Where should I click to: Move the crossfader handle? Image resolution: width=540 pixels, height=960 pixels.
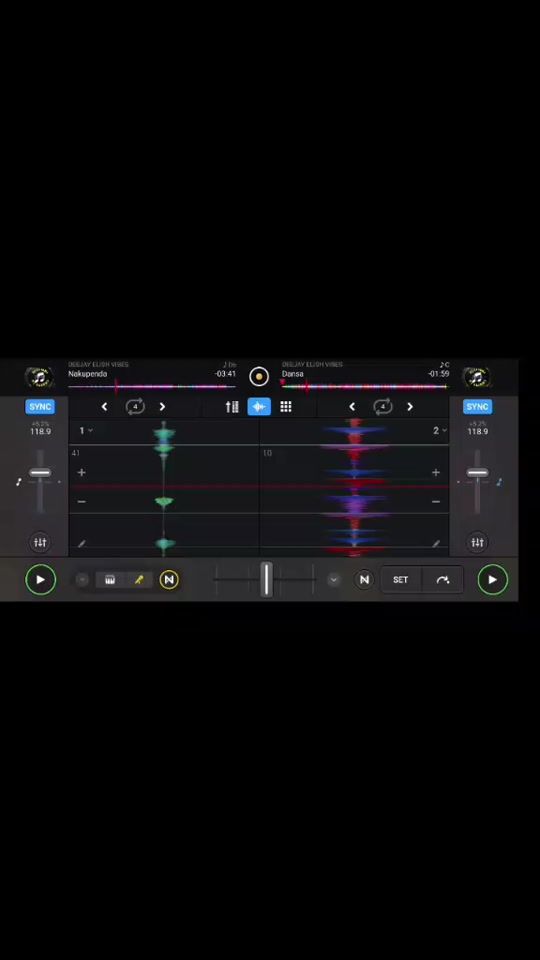[266, 579]
